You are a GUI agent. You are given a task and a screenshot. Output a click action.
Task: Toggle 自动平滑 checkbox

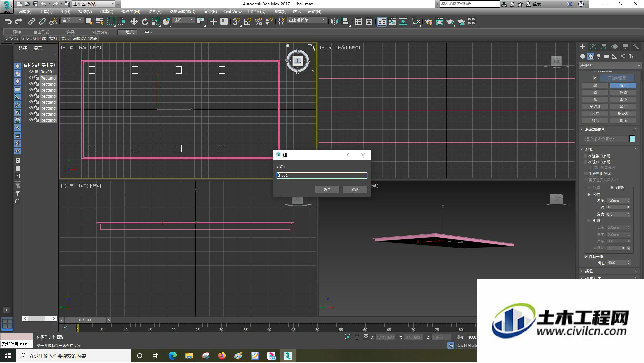click(x=586, y=257)
